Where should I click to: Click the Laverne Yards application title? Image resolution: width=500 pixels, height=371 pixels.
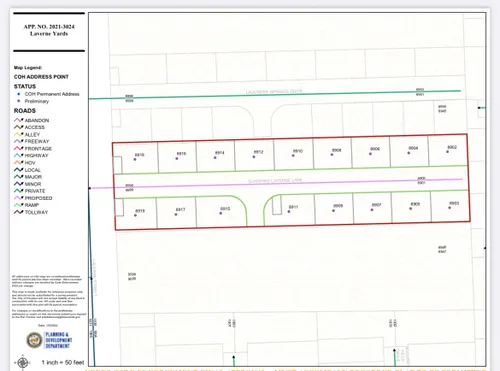click(x=49, y=34)
